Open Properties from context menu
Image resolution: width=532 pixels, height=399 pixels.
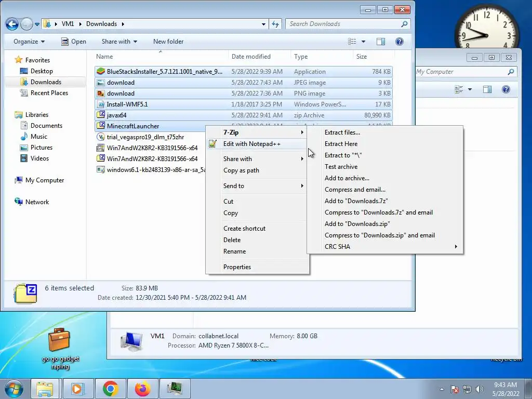click(258, 267)
